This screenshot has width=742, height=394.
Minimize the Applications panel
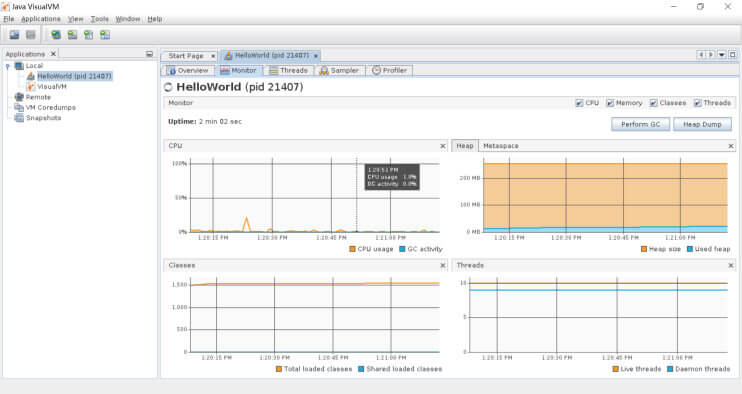[150, 54]
